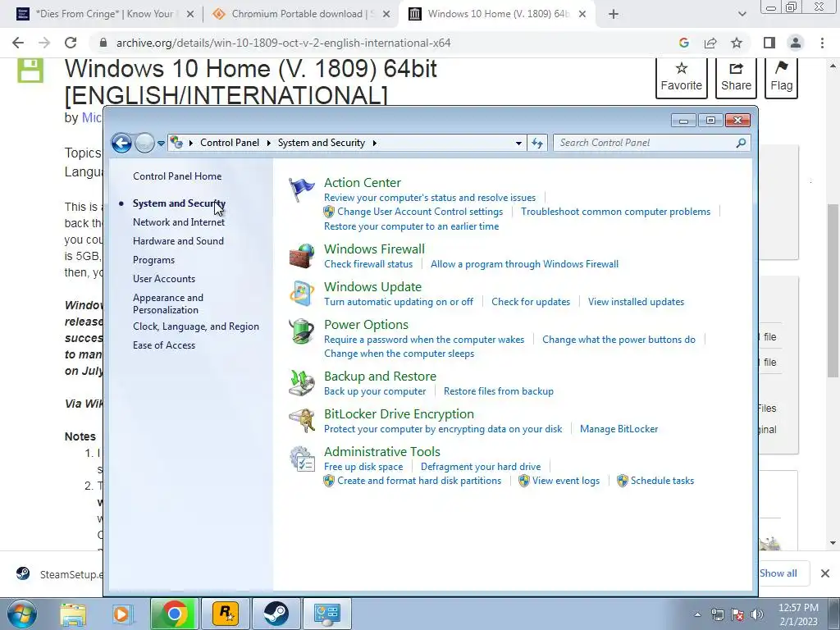This screenshot has width=840, height=630.
Task: Open a new Chrome tab
Action: 614,14
